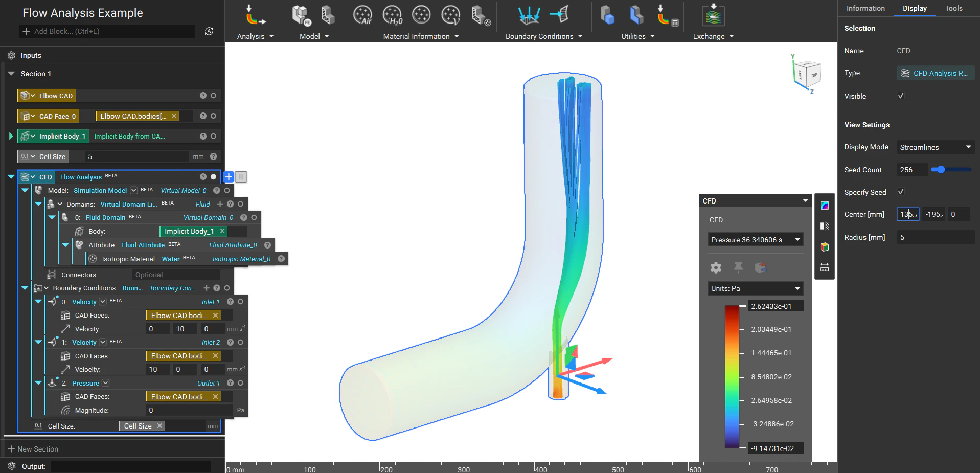Collapse the Section 1 inputs group
This screenshot has width=980, height=473.
11,73
